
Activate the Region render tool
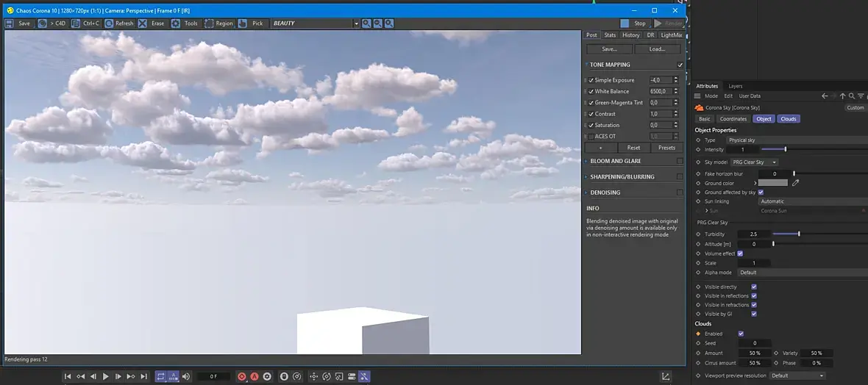[218, 24]
